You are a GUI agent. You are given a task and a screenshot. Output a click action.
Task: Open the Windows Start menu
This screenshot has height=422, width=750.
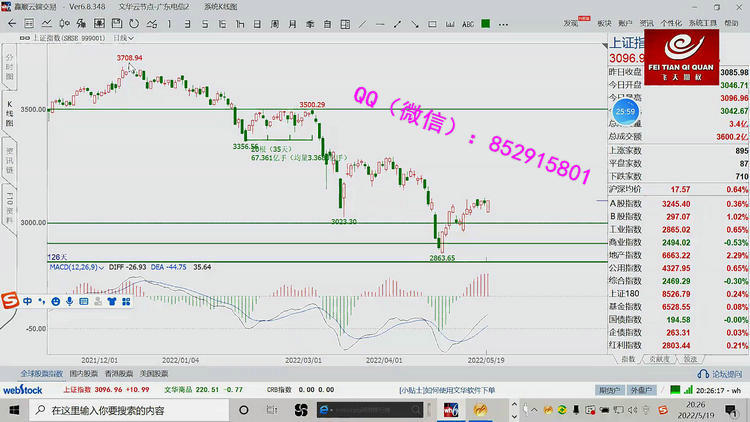pos(10,410)
